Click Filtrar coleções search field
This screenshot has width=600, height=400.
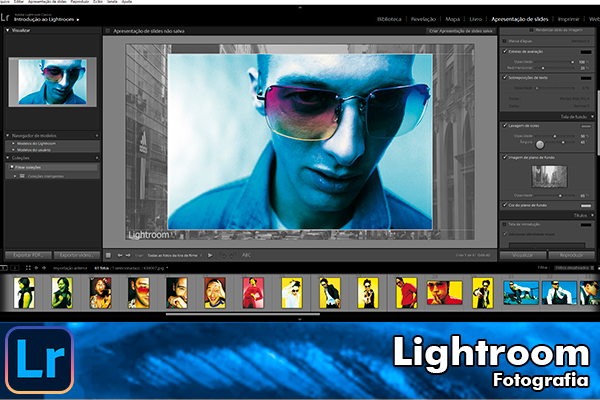pos(53,167)
